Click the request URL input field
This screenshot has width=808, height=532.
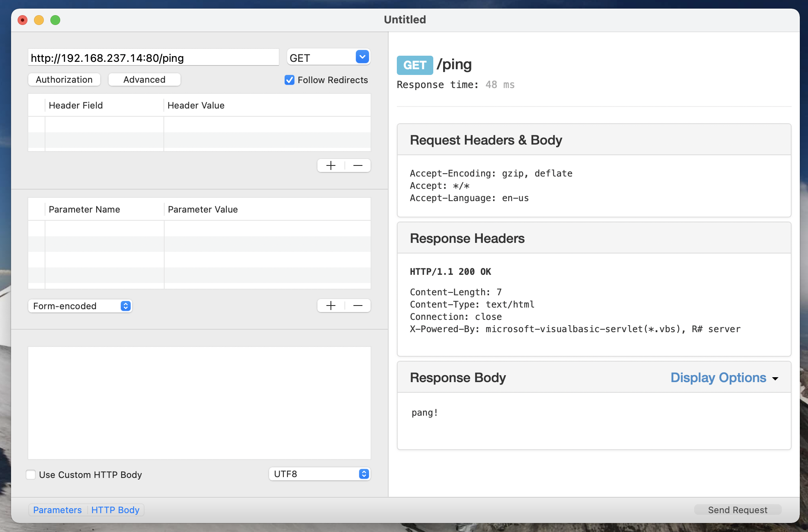(153, 58)
